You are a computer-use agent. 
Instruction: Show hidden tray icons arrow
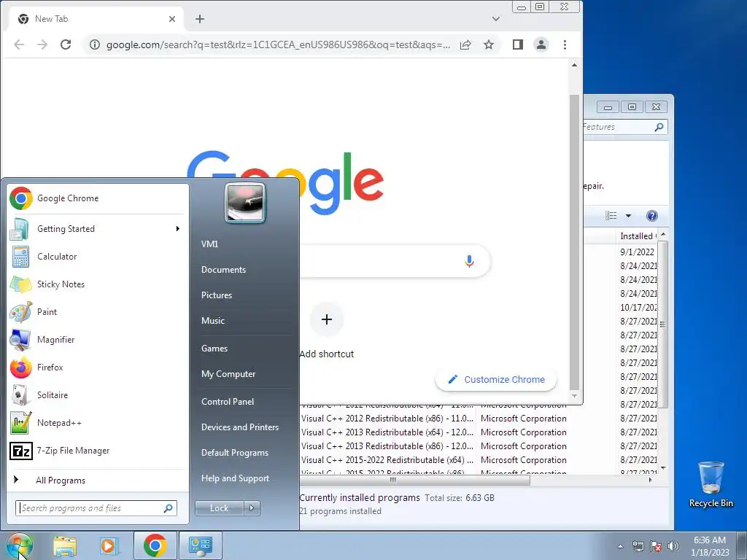[620, 546]
